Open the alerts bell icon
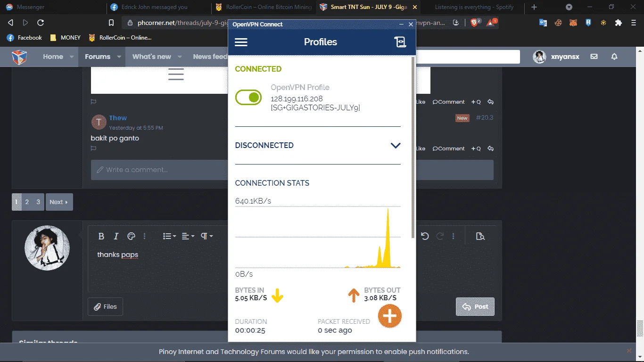 (x=614, y=57)
